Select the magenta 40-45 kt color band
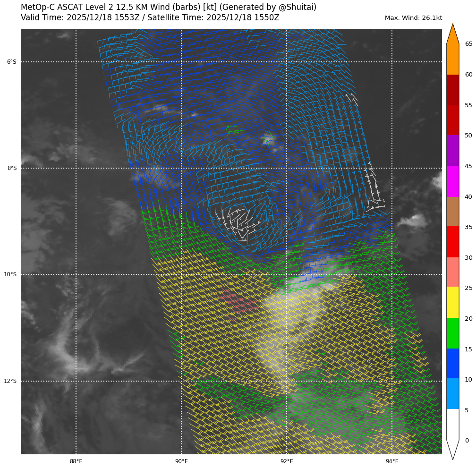 452,181
